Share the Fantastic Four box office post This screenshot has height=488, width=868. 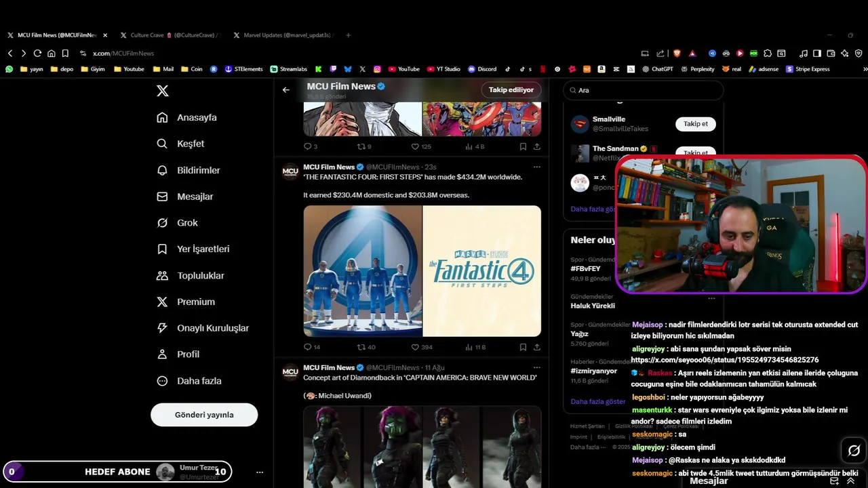tap(537, 347)
